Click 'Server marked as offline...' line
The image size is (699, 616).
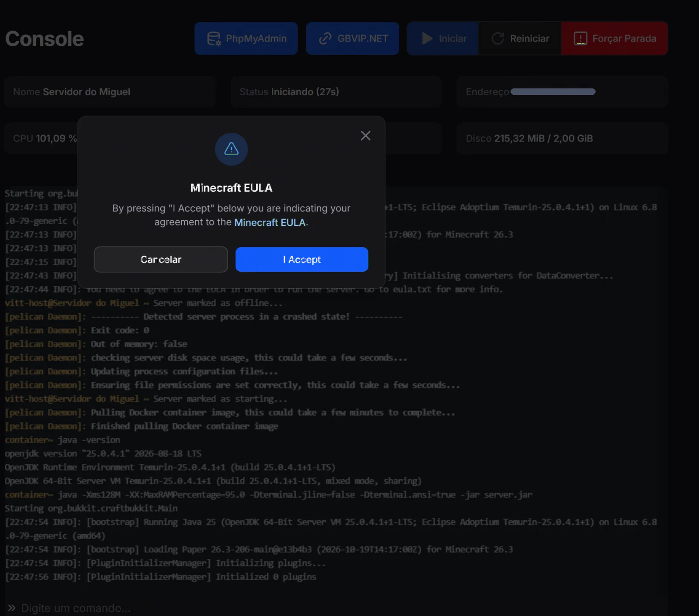(144, 303)
